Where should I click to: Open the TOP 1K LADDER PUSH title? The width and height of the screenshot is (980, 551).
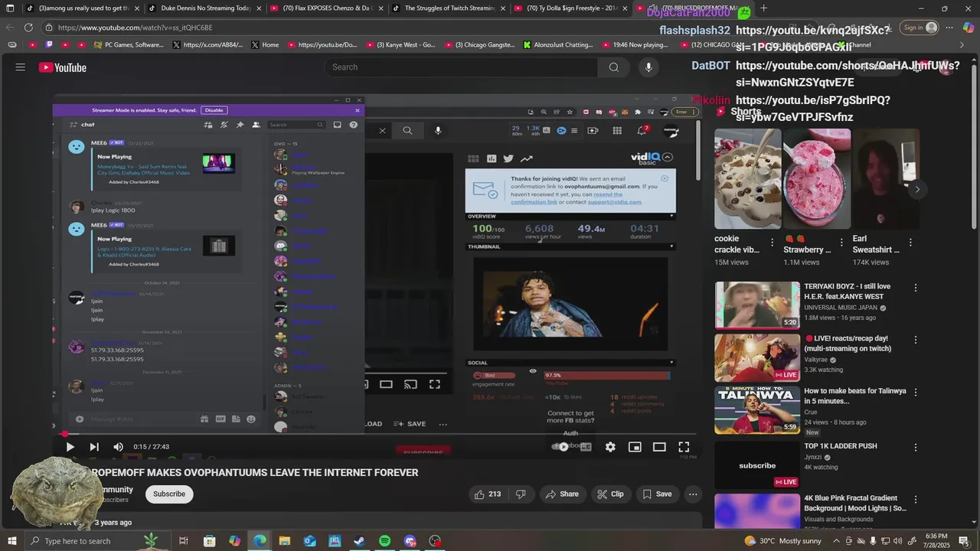[x=841, y=446]
